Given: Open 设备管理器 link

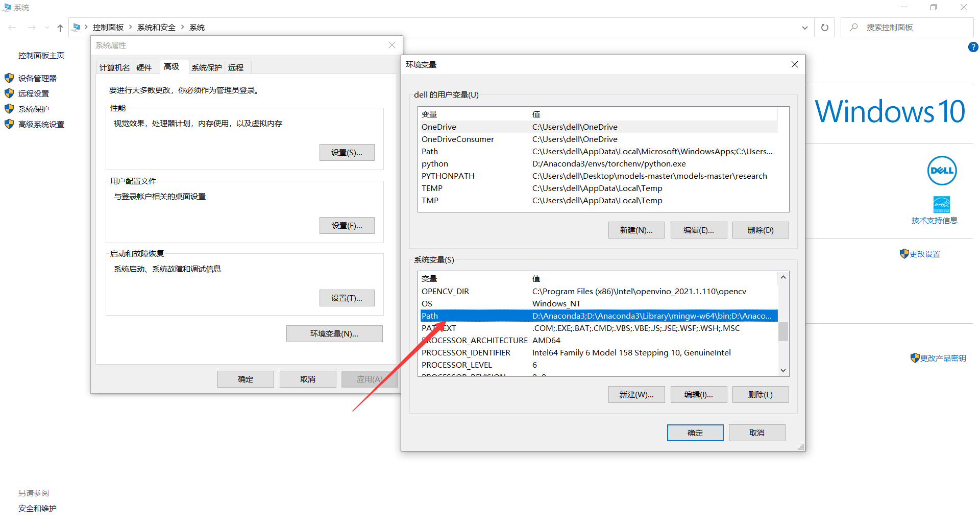Looking at the screenshot, I should [37, 78].
